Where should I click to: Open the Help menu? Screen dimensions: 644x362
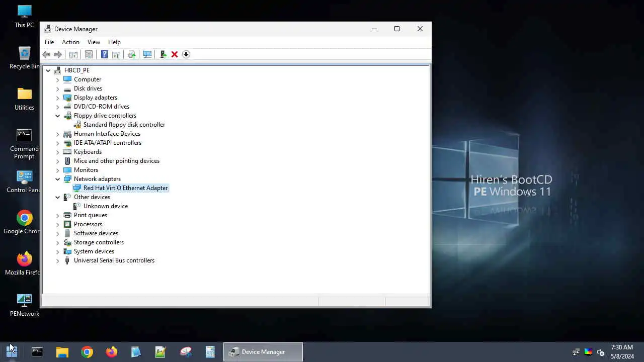(114, 42)
